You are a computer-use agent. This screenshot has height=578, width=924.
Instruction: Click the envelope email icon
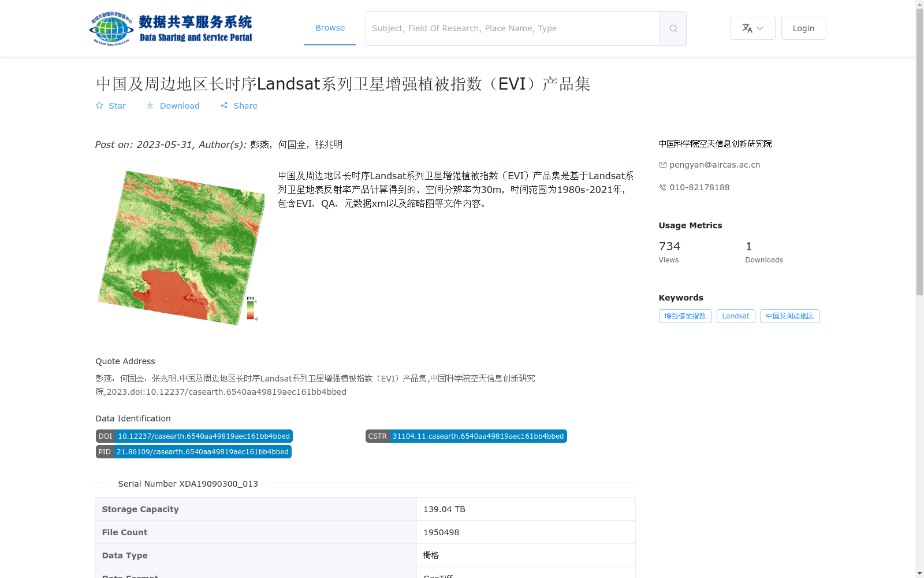click(663, 165)
